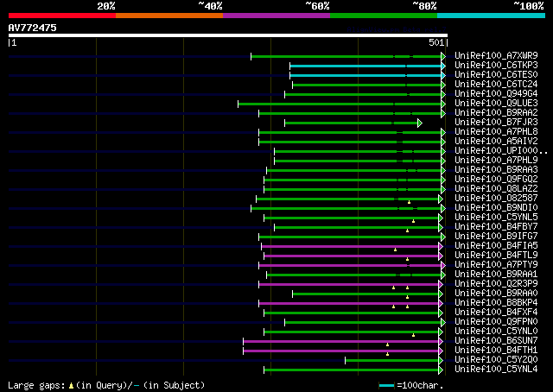This screenshot has width=553, height=392.
Task: Click the cyan C6TES0 alignment bar
Action: (x=363, y=75)
